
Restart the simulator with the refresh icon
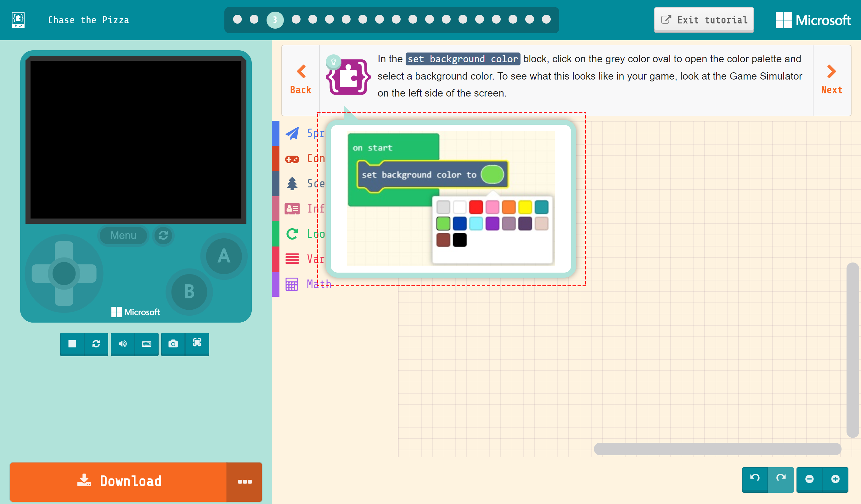tap(96, 344)
